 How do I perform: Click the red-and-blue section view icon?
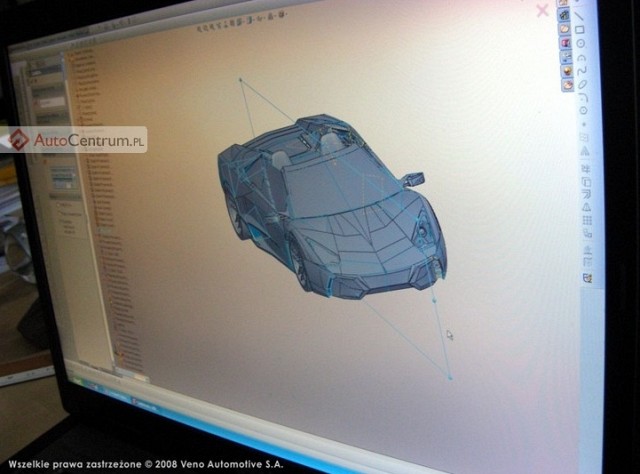coord(565,43)
